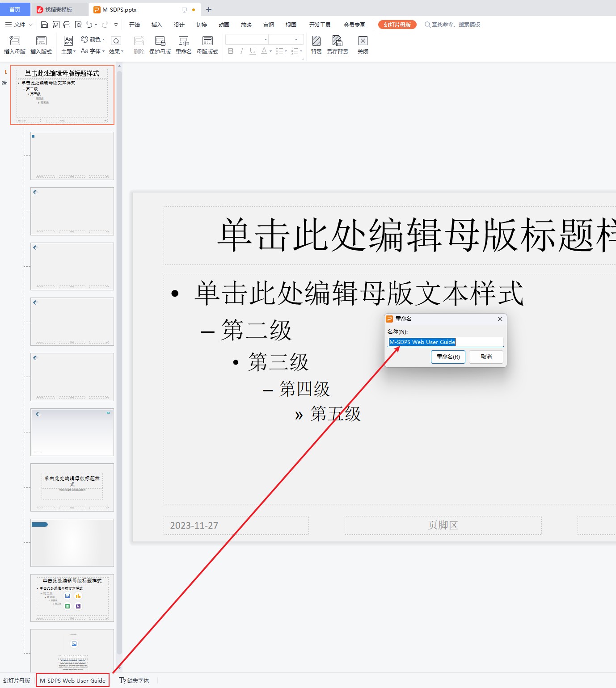Click the fifth level text 第五级
The width and height of the screenshot is (616, 688).
[336, 414]
